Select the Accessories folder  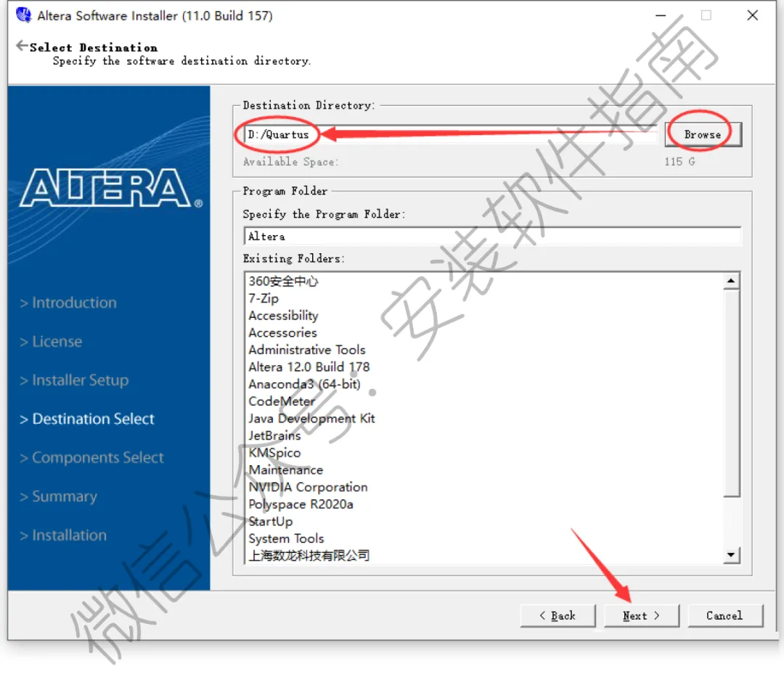282,333
